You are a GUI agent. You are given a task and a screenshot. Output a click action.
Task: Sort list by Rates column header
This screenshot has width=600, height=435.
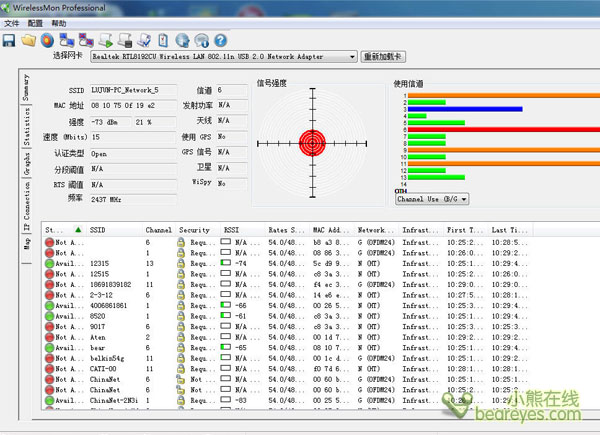coord(287,230)
